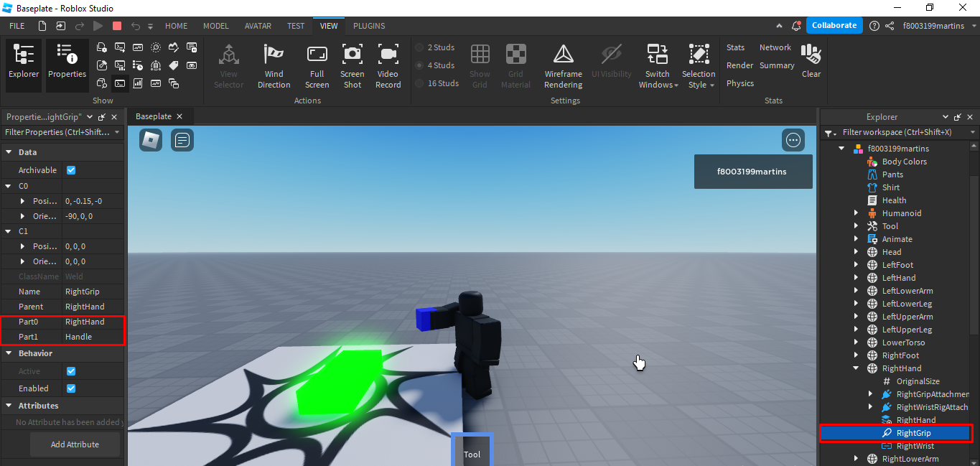The height and width of the screenshot is (466, 980).
Task: Open the Wind Direction tool
Action: [274, 65]
